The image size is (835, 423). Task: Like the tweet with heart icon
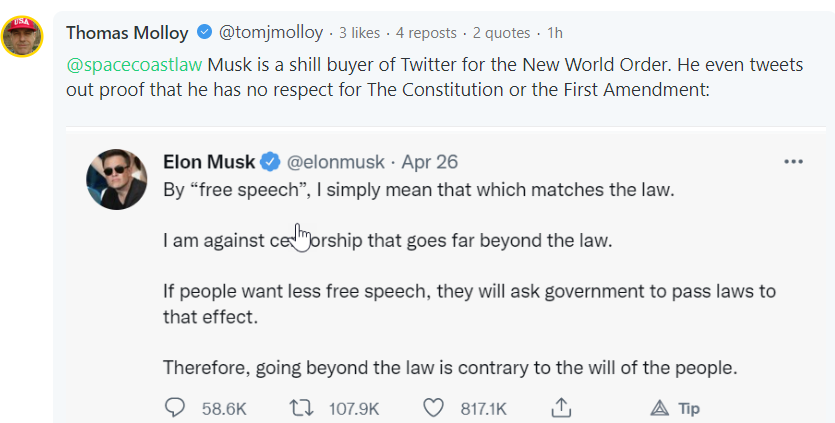433,408
